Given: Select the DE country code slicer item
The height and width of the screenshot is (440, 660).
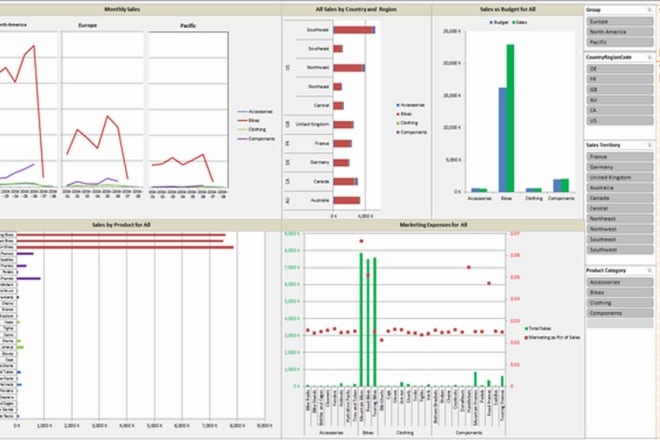Looking at the screenshot, I should [620, 69].
